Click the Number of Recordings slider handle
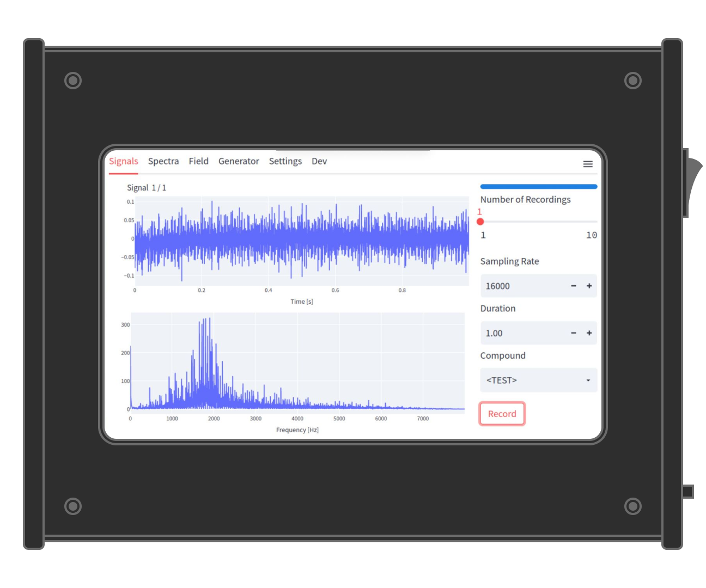 point(480,222)
